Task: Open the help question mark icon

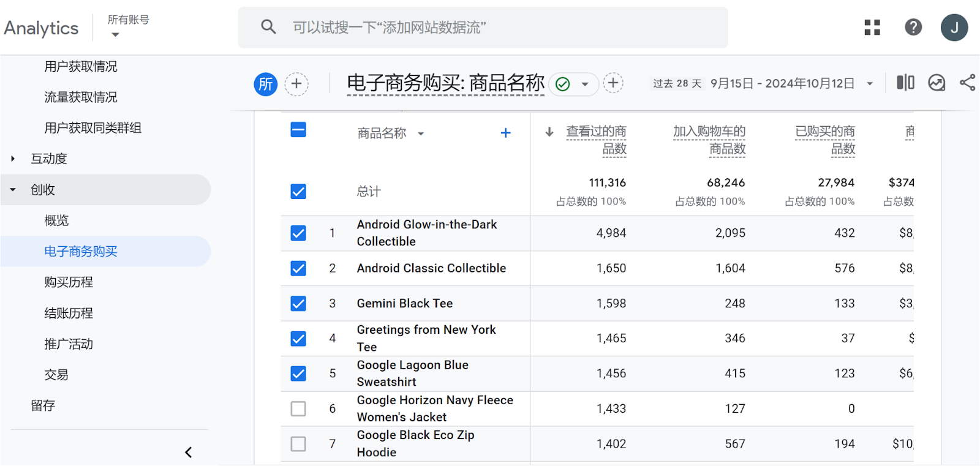Action: (913, 27)
